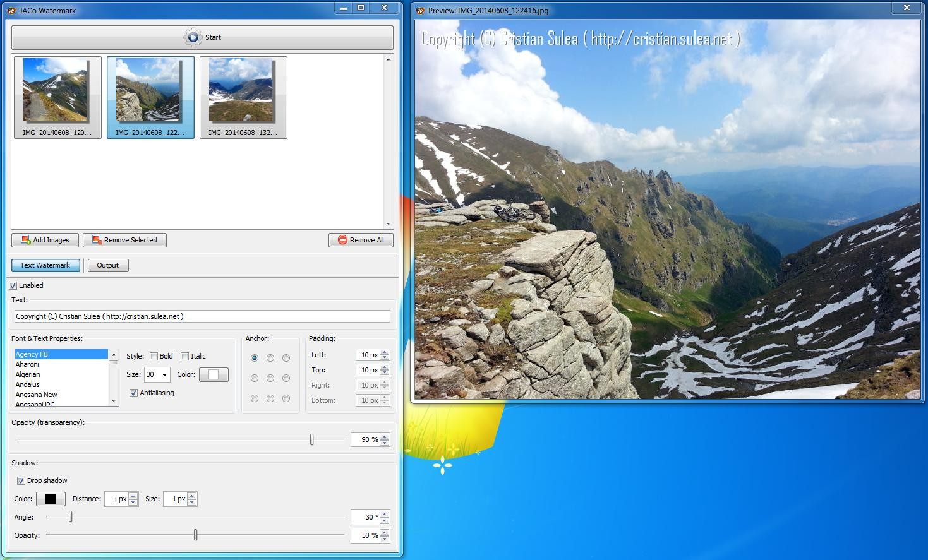Image resolution: width=928 pixels, height=560 pixels.
Task: Click the watermark Text input field
Action: point(202,316)
